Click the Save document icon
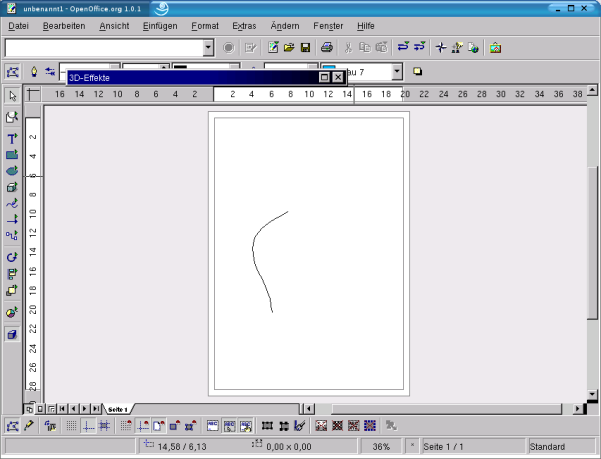The image size is (601, 459). point(305,47)
